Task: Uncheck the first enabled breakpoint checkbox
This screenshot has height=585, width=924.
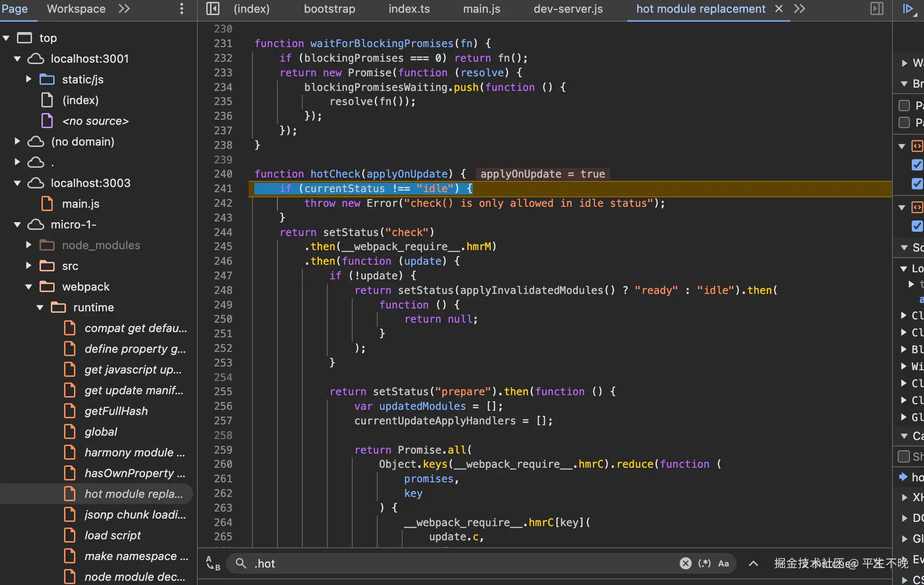Action: pos(916,165)
